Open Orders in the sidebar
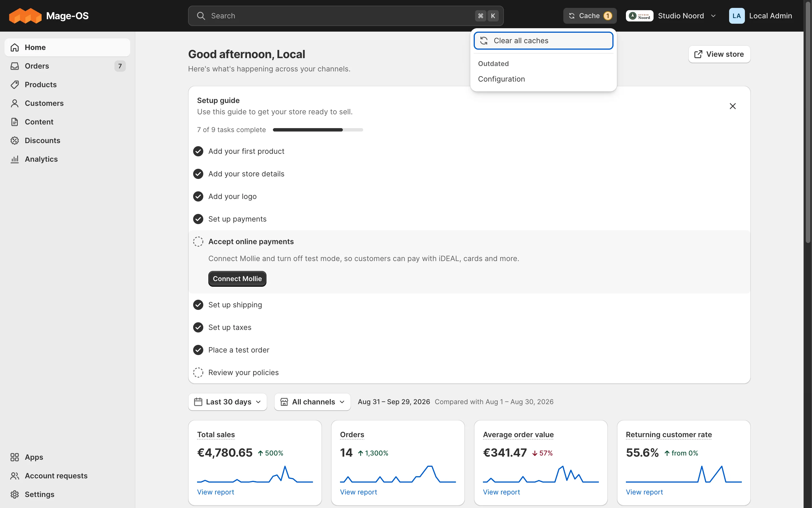This screenshot has height=508, width=812. click(x=67, y=66)
